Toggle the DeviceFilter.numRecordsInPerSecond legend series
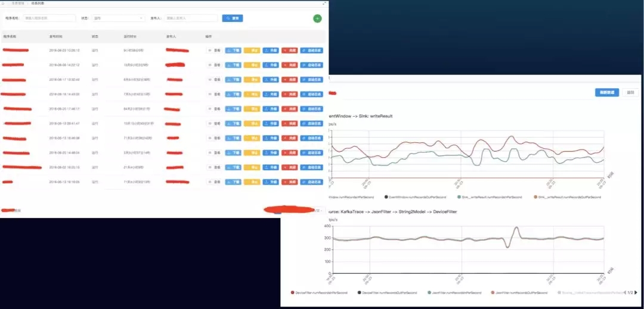 click(319, 292)
